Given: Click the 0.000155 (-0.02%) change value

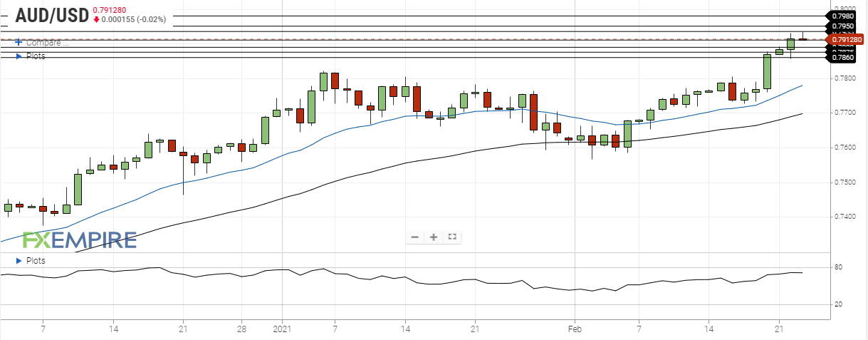Looking at the screenshot, I should 132,19.
